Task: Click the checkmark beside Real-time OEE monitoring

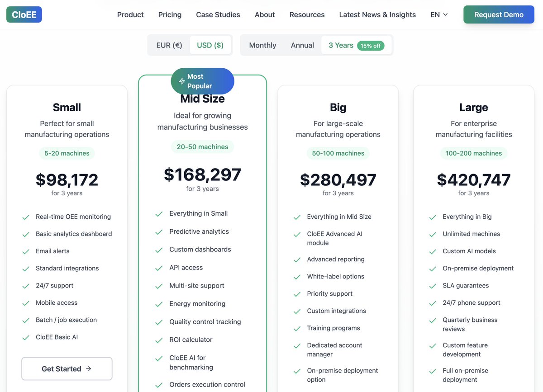Action: pyautogui.click(x=26, y=217)
